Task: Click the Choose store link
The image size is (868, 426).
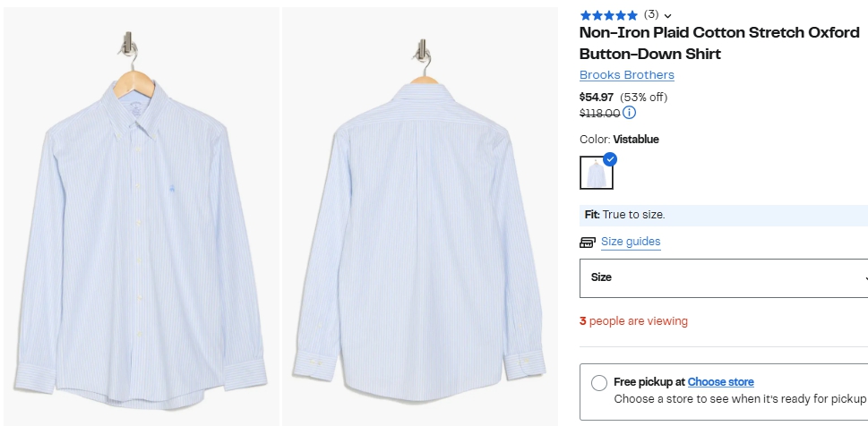Action: point(720,382)
